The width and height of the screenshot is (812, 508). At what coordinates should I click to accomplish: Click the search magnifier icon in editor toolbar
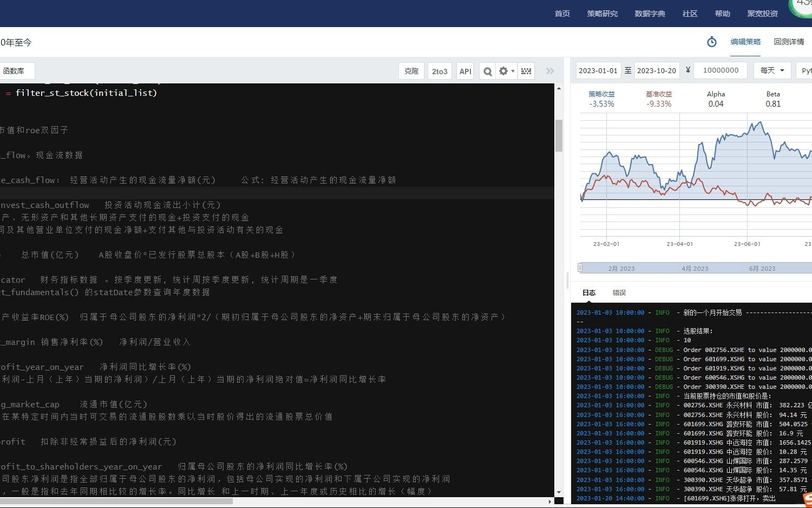488,71
